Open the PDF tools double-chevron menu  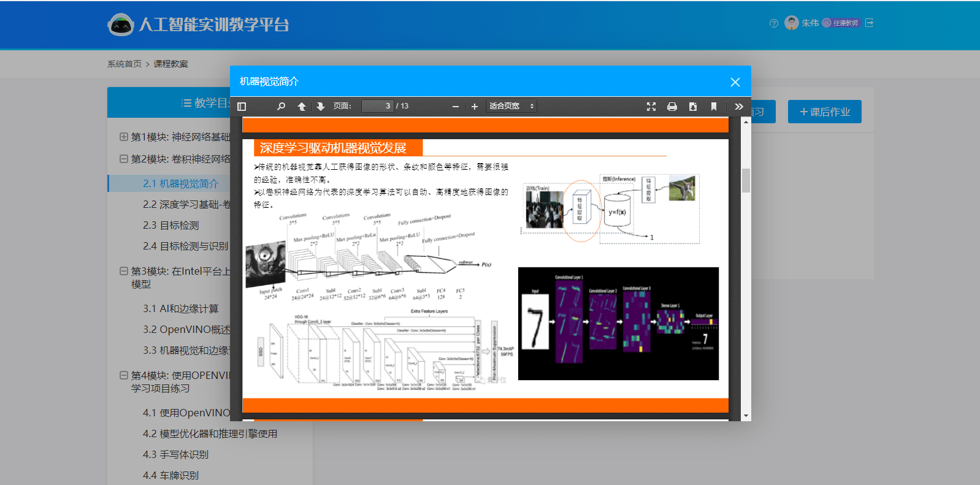click(739, 106)
